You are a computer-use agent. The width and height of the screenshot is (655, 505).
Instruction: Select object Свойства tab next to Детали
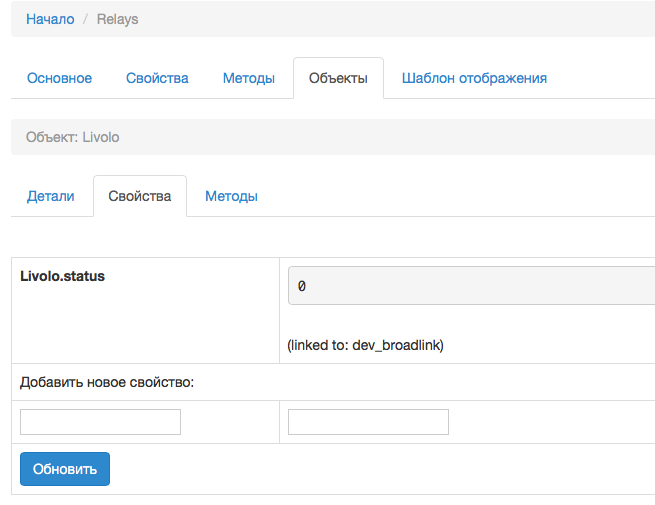point(139,196)
